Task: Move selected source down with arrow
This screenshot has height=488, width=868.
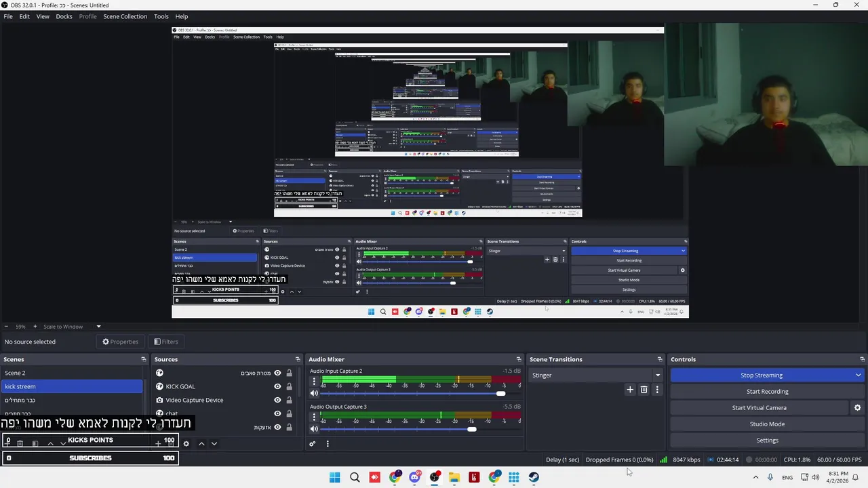Action: pyautogui.click(x=214, y=444)
